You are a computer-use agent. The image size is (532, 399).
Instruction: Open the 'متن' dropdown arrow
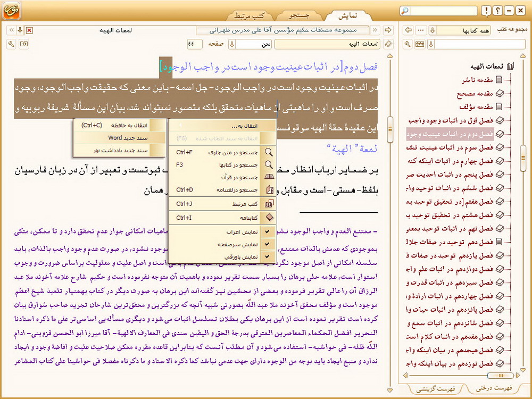(x=232, y=44)
